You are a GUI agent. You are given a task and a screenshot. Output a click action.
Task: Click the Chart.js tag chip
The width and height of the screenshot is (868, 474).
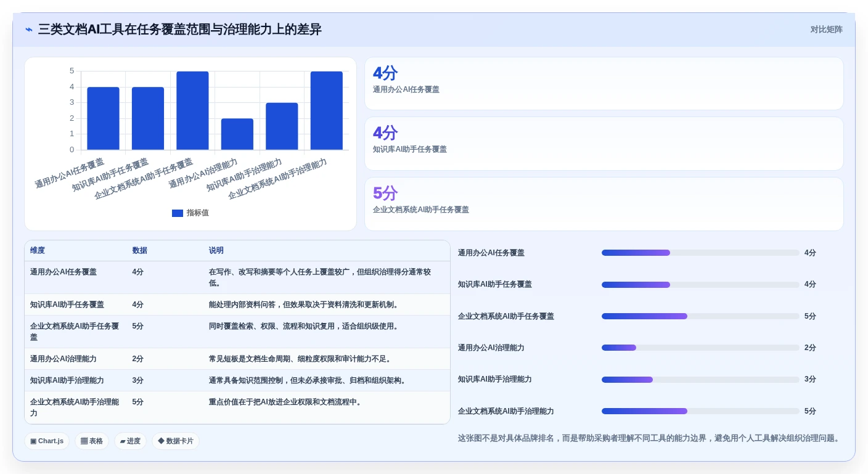tap(47, 441)
